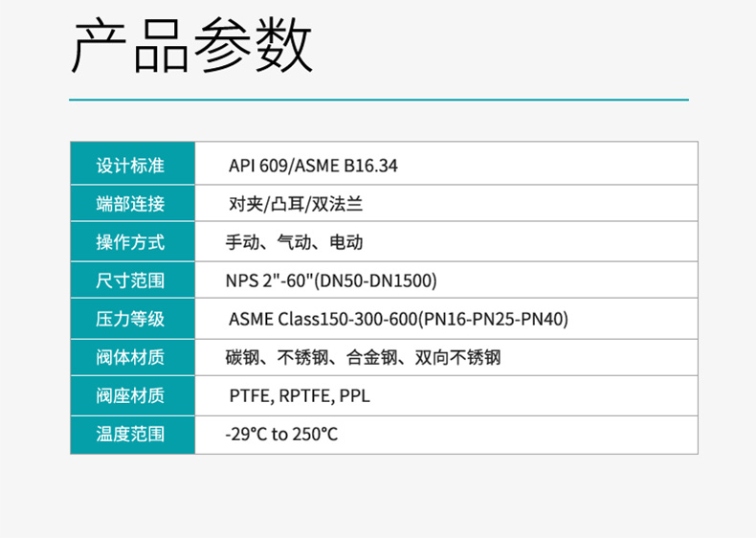Click the 产品参数 heading

coord(191,46)
